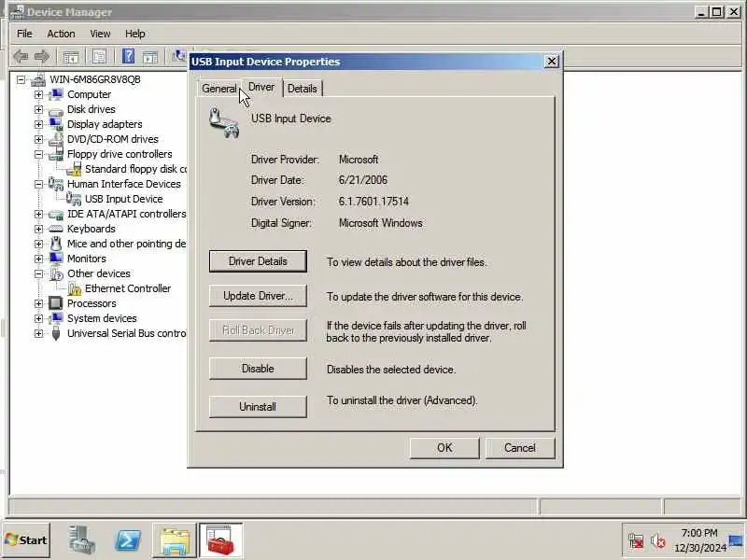Click the network status tray icon
Viewport: 747px width, 560px height.
pos(636,541)
